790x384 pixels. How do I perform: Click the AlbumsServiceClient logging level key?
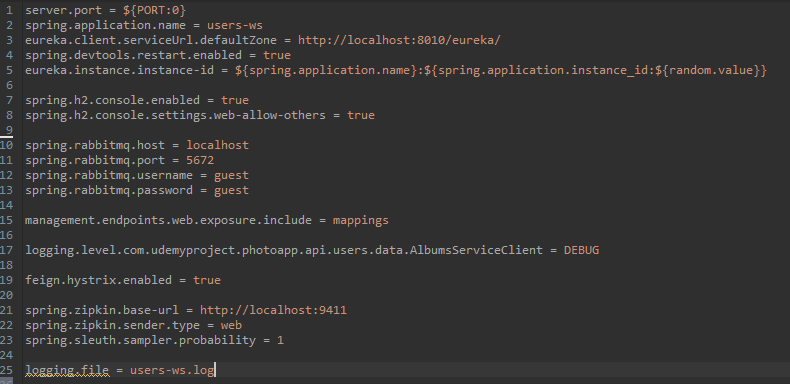click(x=284, y=250)
